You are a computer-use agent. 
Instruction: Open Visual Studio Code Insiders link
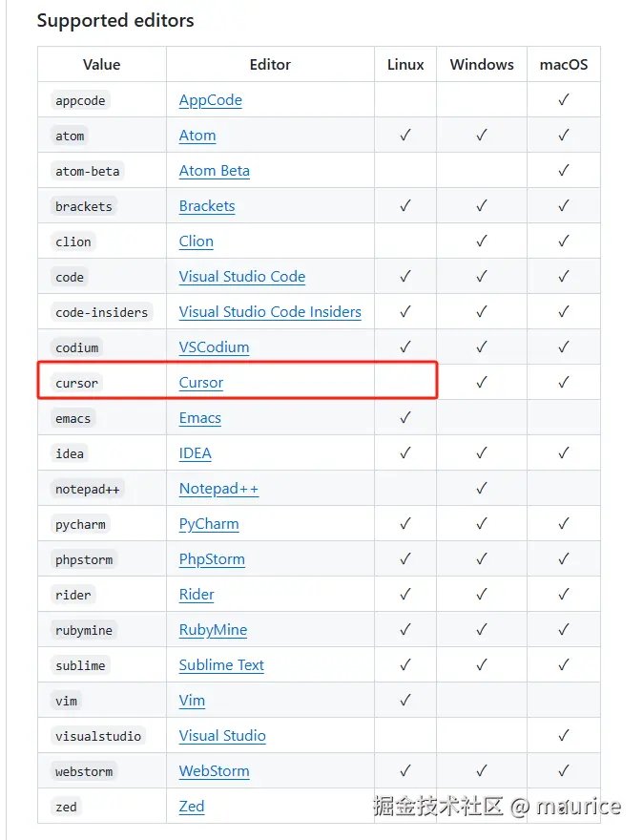point(270,312)
